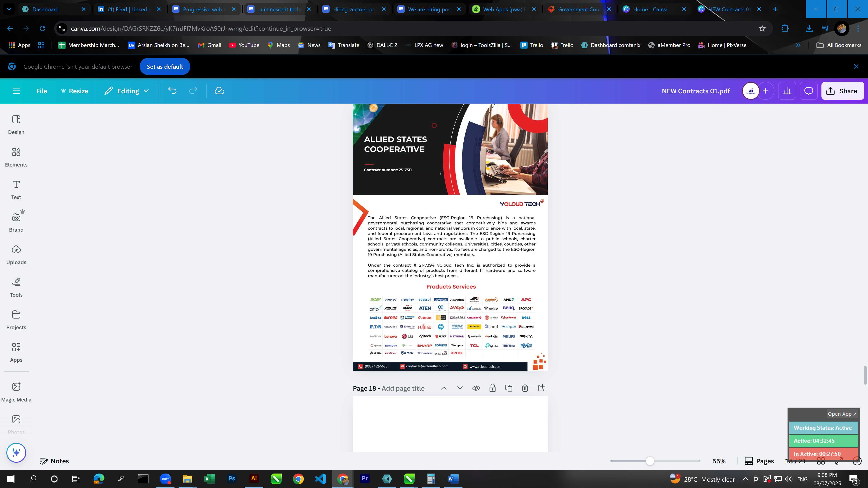
Task: Open the tab search dropdown arrow
Action: click(9, 9)
